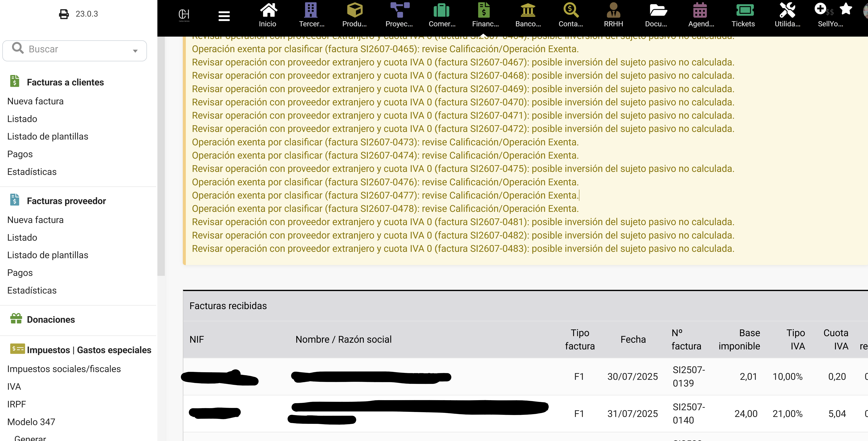
Task: Click warning line for factura SI2607-0465
Action: click(x=385, y=49)
